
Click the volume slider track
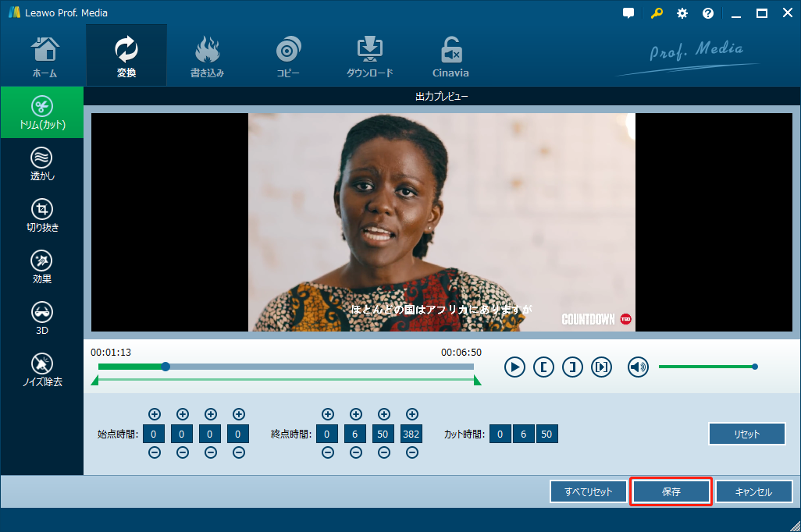click(x=706, y=367)
